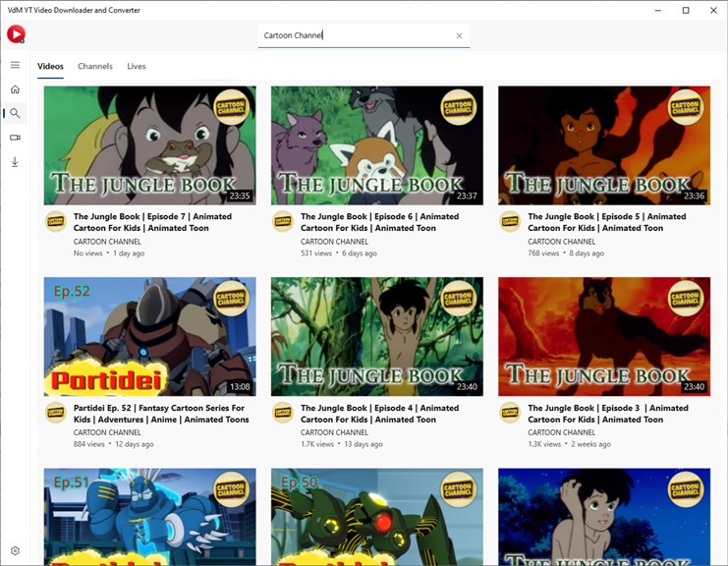Click CARTOON CHANNEL name under Episode 7
Viewport: 728px width, 566px height.
click(107, 242)
